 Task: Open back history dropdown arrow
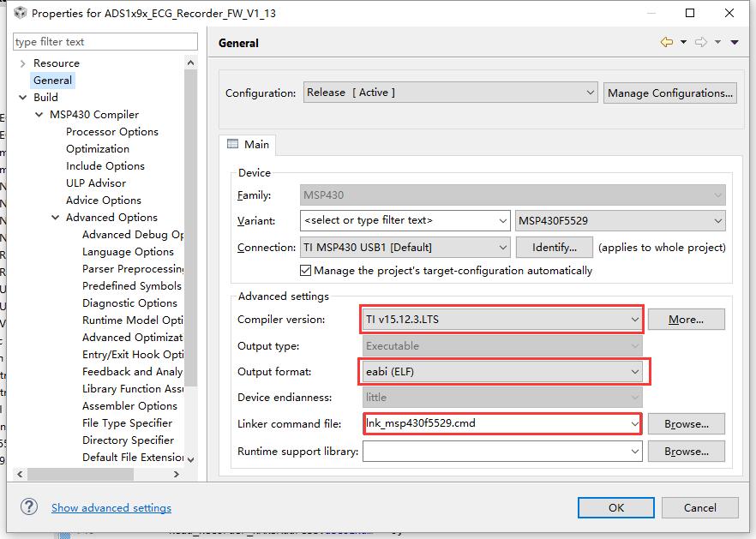point(683,42)
